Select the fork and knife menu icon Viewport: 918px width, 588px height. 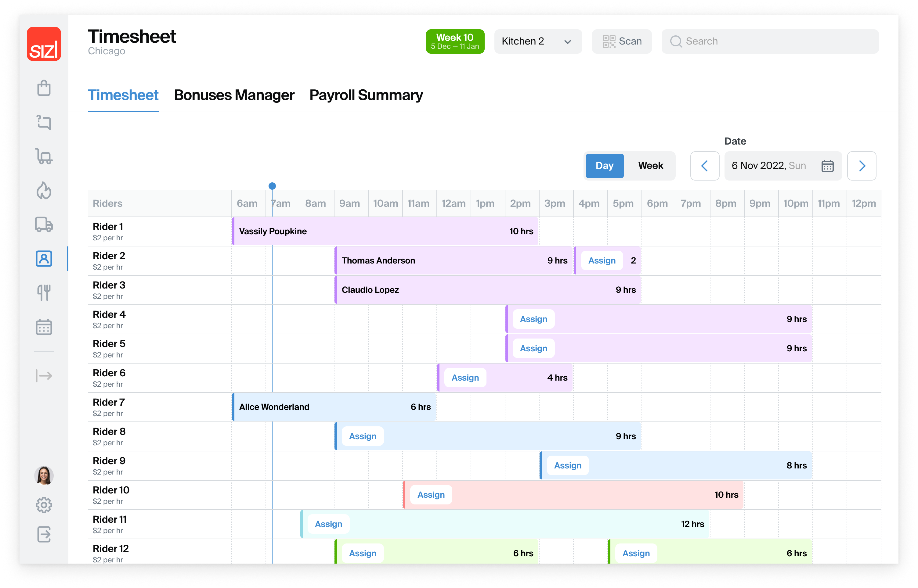44,293
